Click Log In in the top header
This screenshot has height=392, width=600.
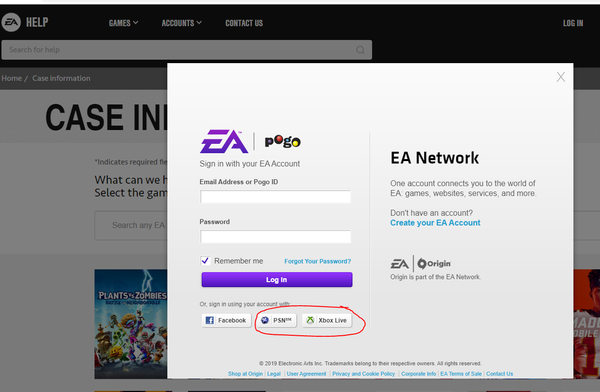573,23
